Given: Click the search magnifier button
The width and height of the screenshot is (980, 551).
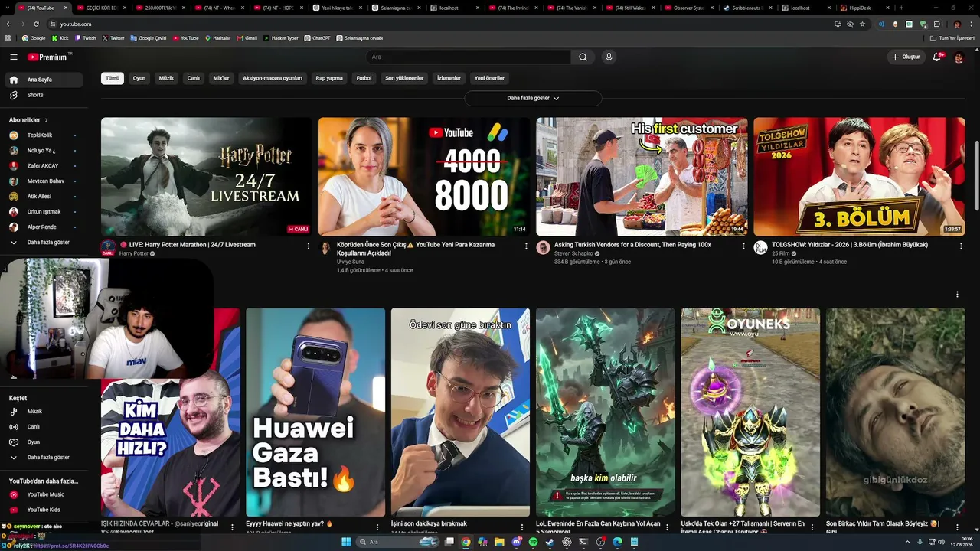Looking at the screenshot, I should point(583,57).
